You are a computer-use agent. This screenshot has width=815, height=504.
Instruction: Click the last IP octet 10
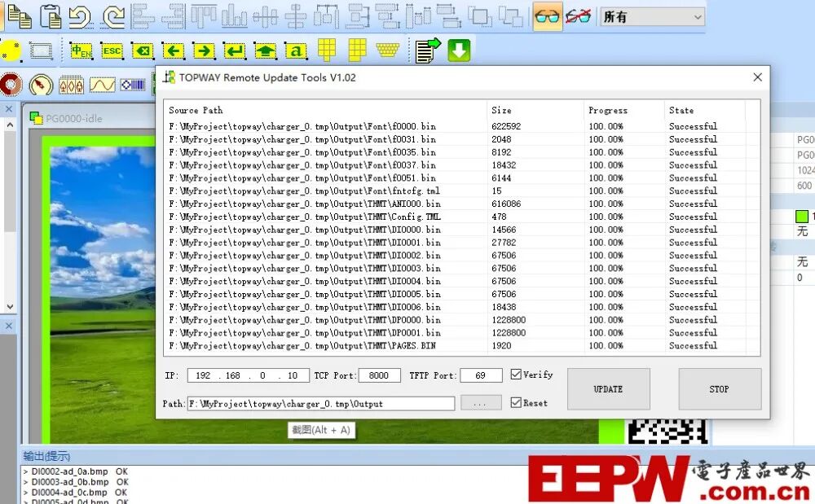point(293,375)
